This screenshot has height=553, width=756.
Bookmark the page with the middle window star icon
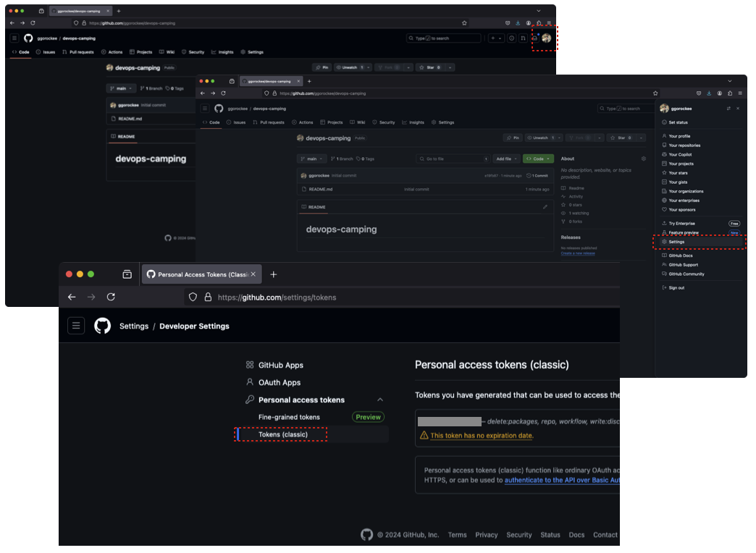(x=655, y=93)
